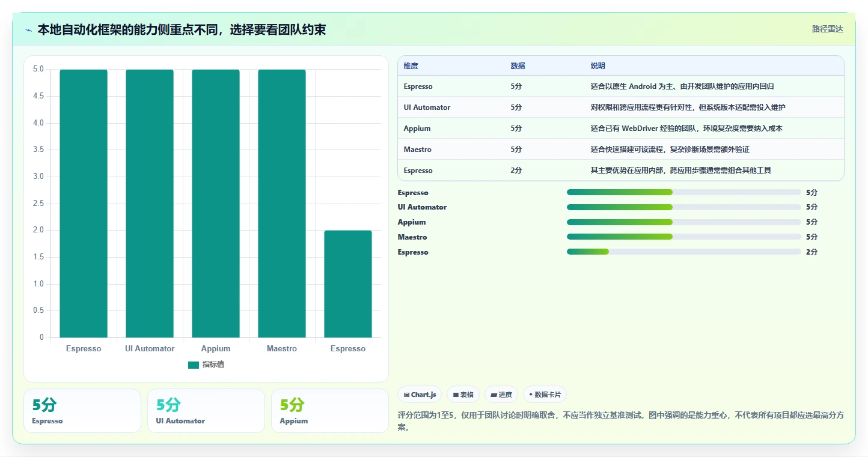Open the Espresso 5分 data card
868x457 pixels.
pyautogui.click(x=82, y=411)
